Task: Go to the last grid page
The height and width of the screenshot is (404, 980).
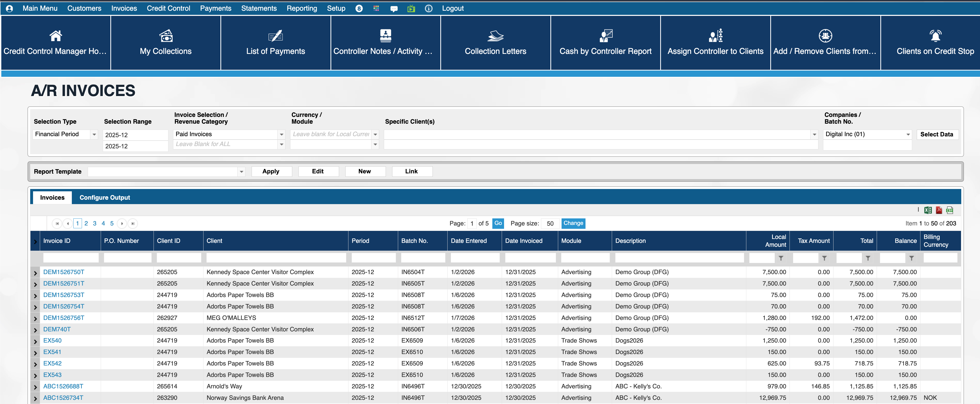Action: tap(133, 223)
